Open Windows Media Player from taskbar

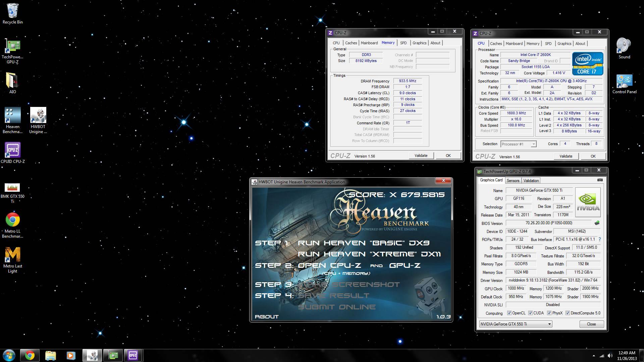71,355
